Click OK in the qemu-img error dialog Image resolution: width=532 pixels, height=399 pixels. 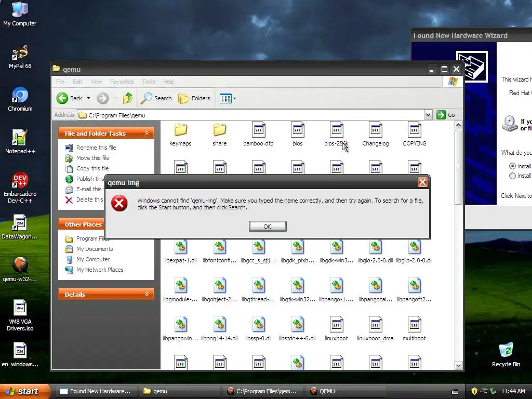click(268, 227)
